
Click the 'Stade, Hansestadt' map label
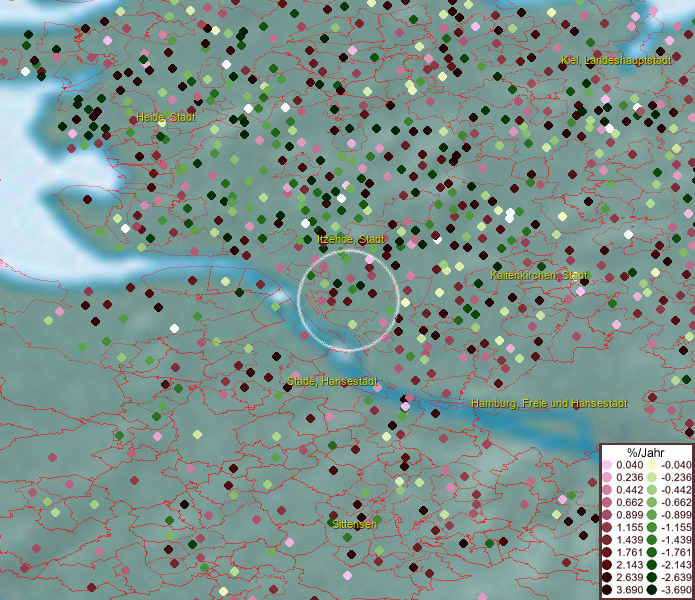point(332,381)
